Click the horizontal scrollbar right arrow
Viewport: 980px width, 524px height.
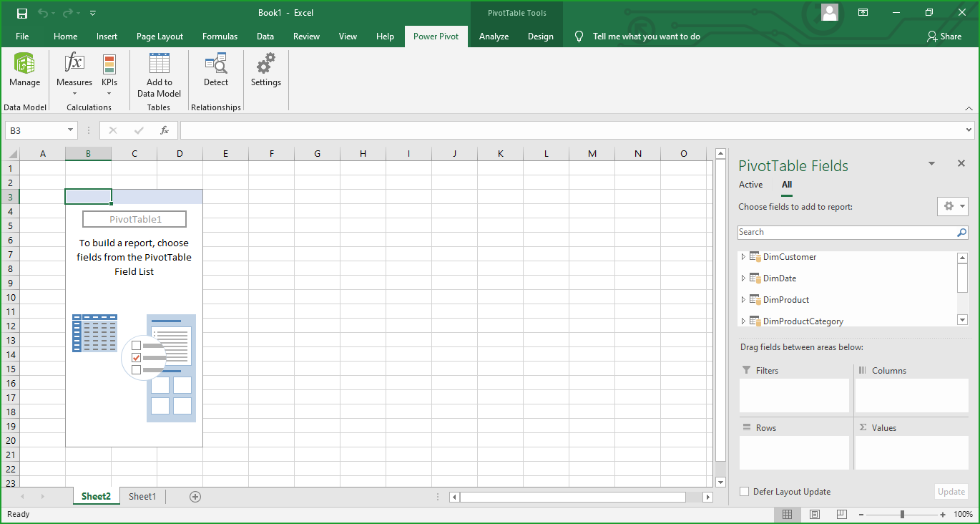point(707,497)
